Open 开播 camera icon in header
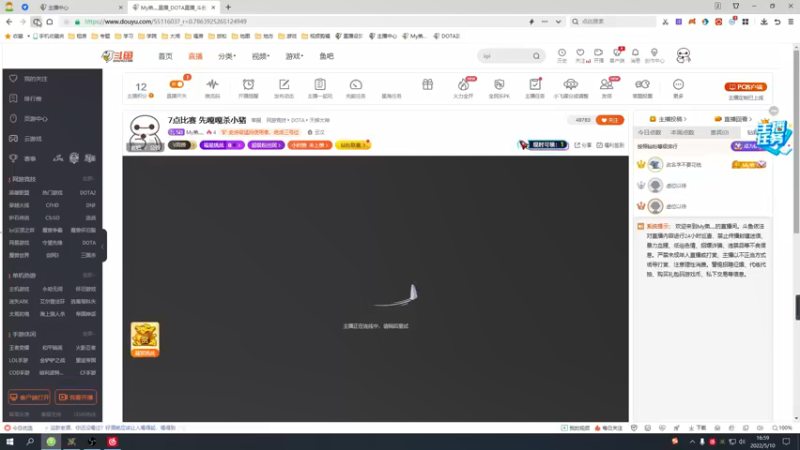Screen dimensions: 800x450 [598, 55]
